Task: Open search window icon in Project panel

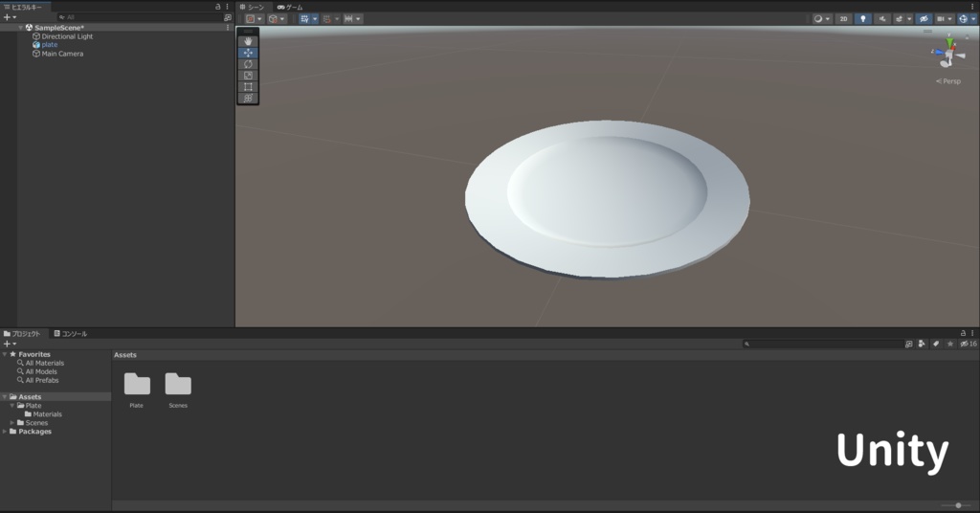Action: (909, 344)
